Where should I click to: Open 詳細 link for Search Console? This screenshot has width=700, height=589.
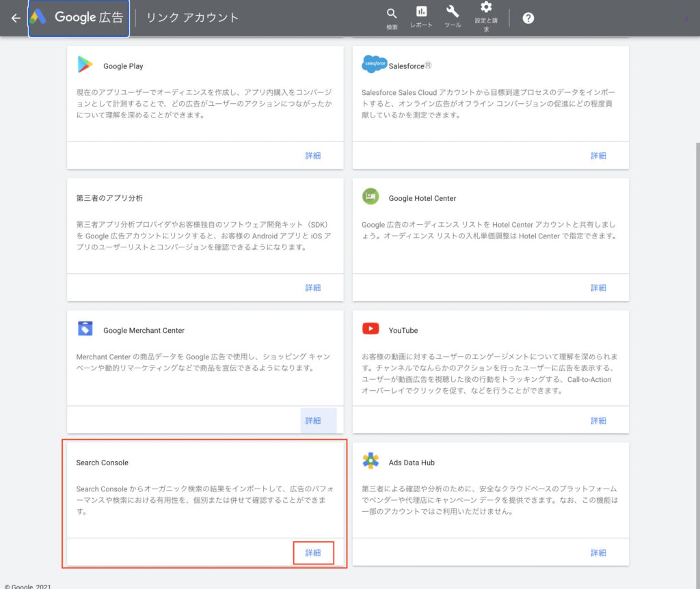click(x=313, y=553)
